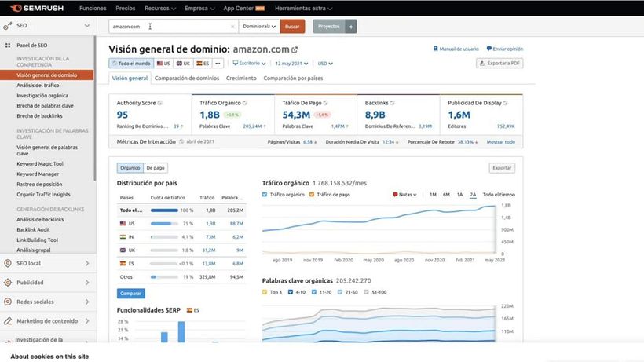The image size is (644, 362).
Task: Toggle the 21-50 keywords checkbox
Action: [x=340, y=292]
